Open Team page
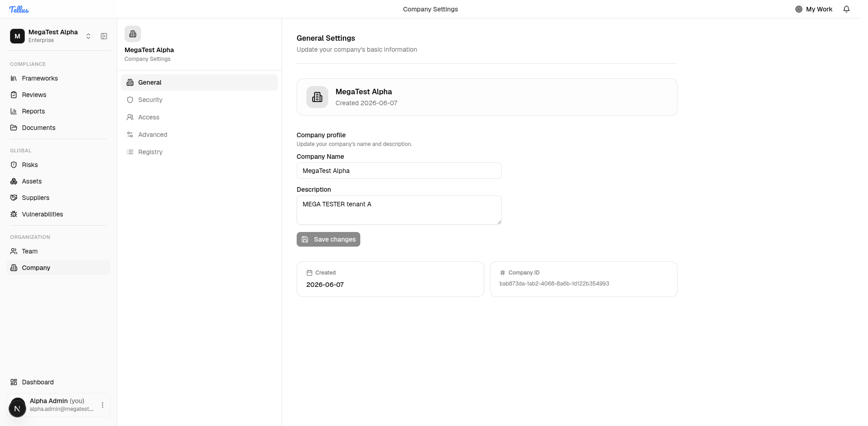This screenshot has width=868, height=426. pyautogui.click(x=58, y=251)
